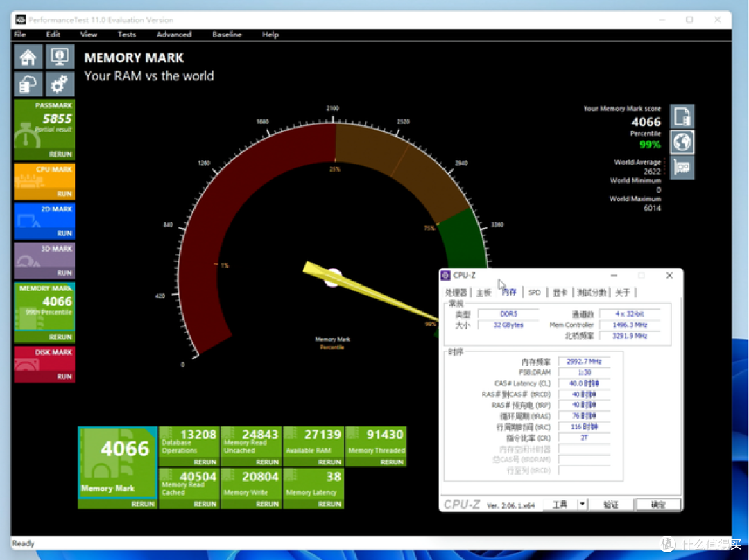
Task: Click the save results document icon
Action: (x=682, y=116)
